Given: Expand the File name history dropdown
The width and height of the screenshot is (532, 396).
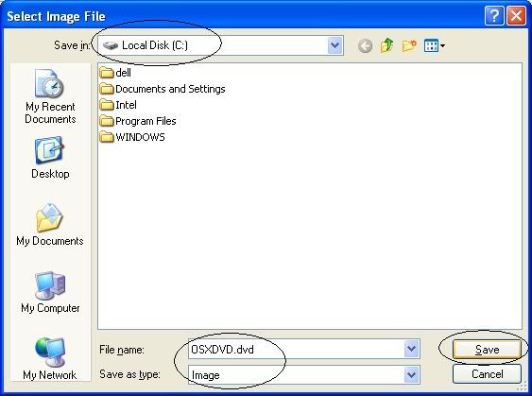Looking at the screenshot, I should point(411,349).
